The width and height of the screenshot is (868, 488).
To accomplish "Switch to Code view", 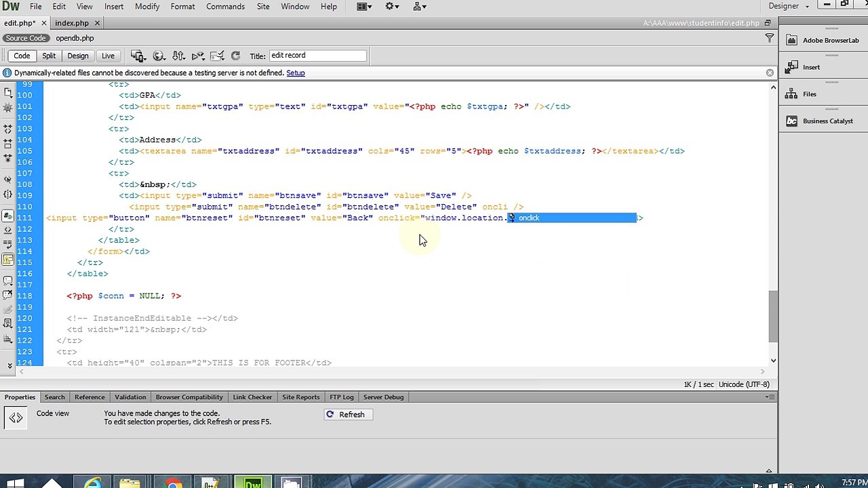I will (22, 56).
